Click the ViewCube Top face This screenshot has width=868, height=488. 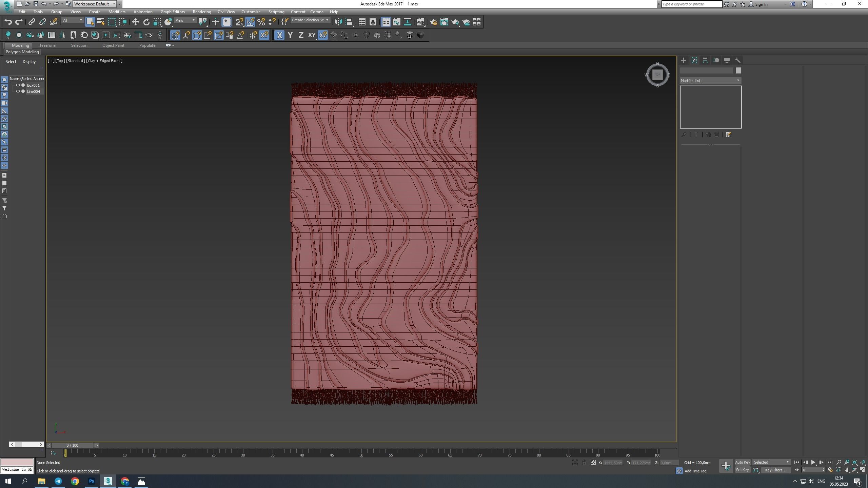coord(657,75)
